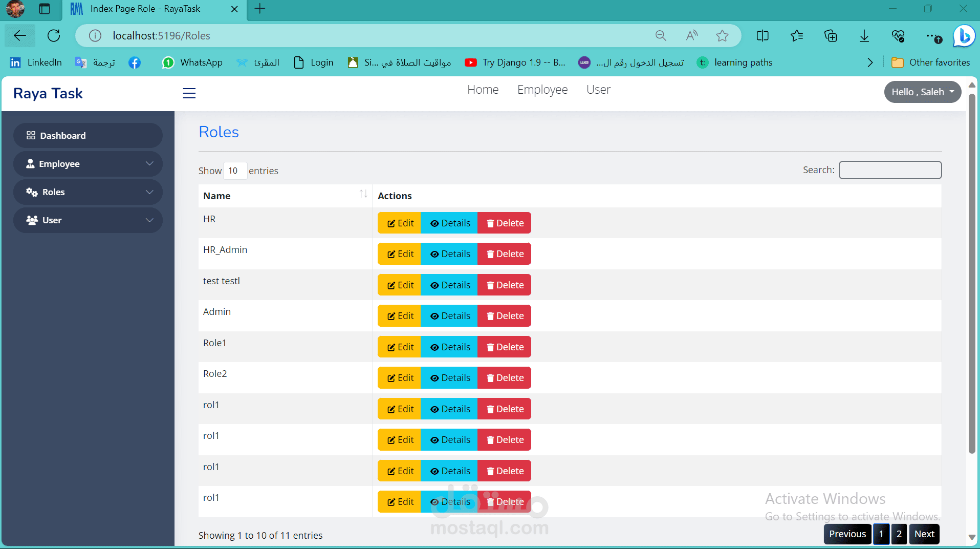The width and height of the screenshot is (980, 549).
Task: Click the Next pagination button
Action: 924,534
